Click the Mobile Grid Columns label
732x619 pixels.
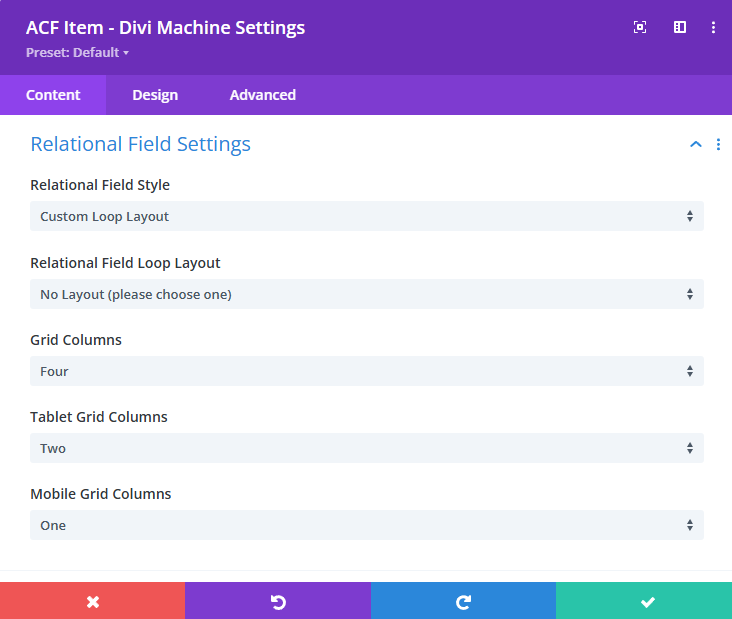point(101,494)
